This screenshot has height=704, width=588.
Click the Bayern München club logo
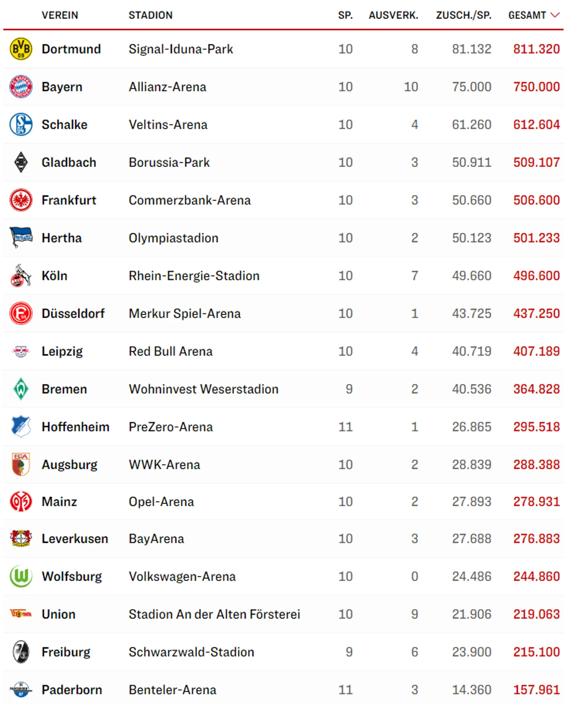point(21,87)
